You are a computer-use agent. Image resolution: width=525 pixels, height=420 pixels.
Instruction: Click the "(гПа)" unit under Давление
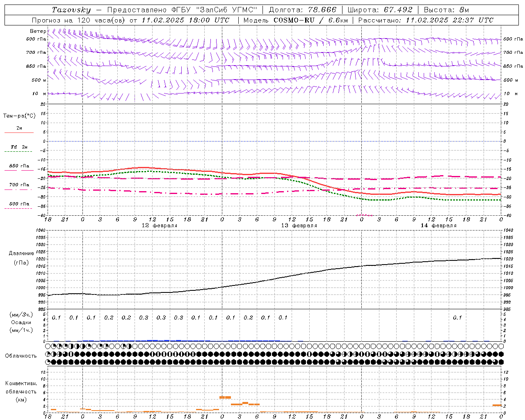[21, 262]
